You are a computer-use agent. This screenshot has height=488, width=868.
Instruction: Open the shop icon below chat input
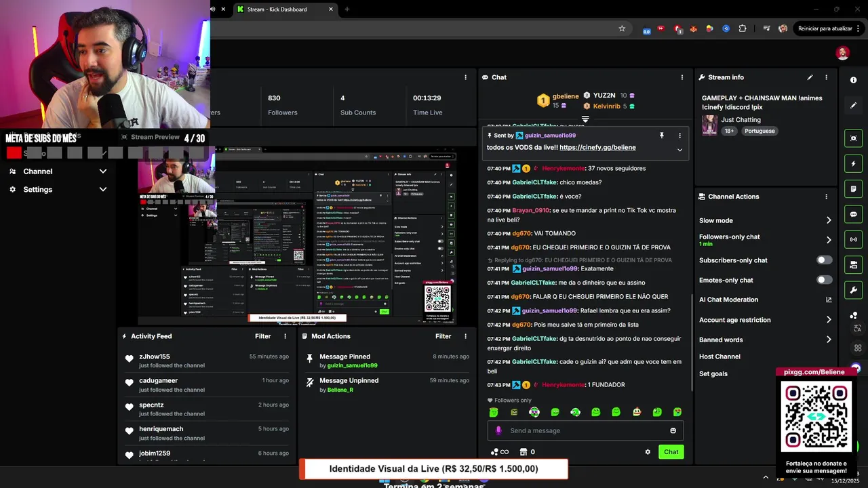(x=523, y=452)
